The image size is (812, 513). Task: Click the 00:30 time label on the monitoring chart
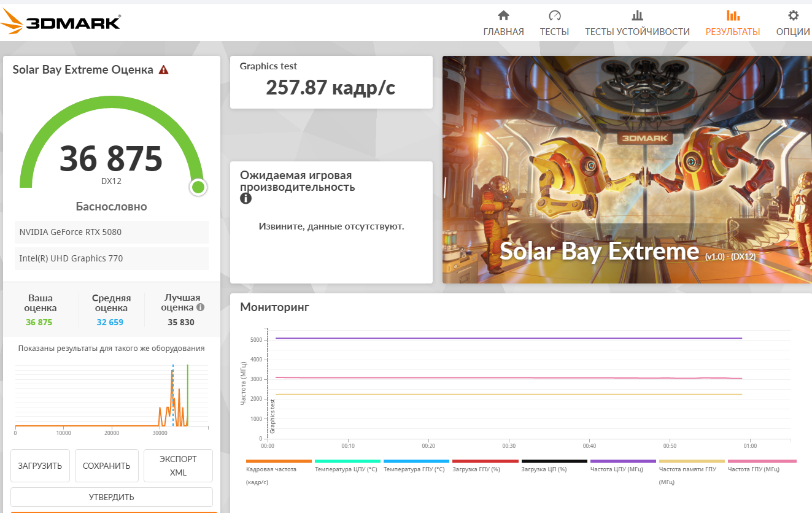coord(509,446)
